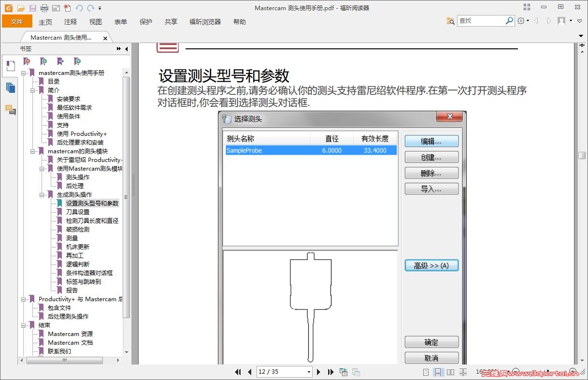Go to next page arrow
Viewport: 588px width, 380px height.
tap(318, 372)
